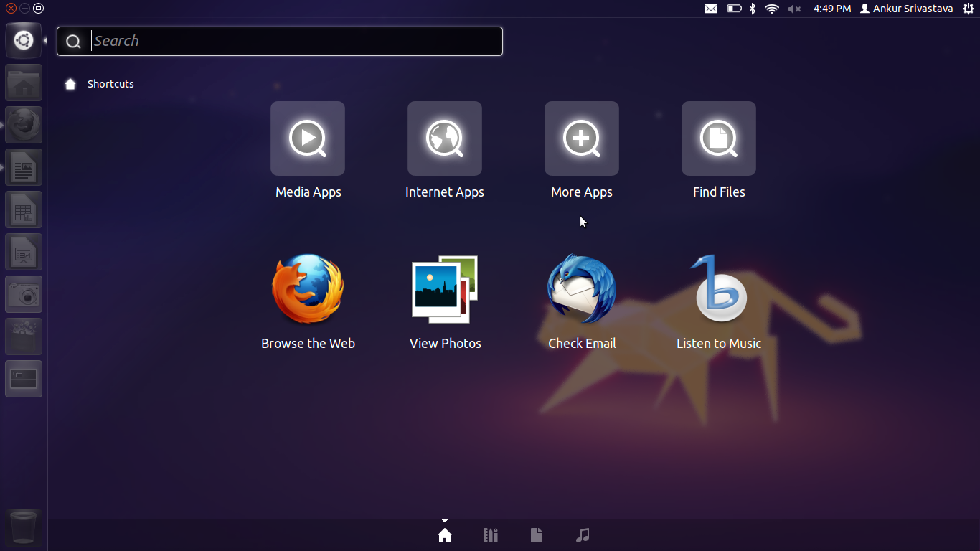Switch to the Files lens

tap(536, 534)
